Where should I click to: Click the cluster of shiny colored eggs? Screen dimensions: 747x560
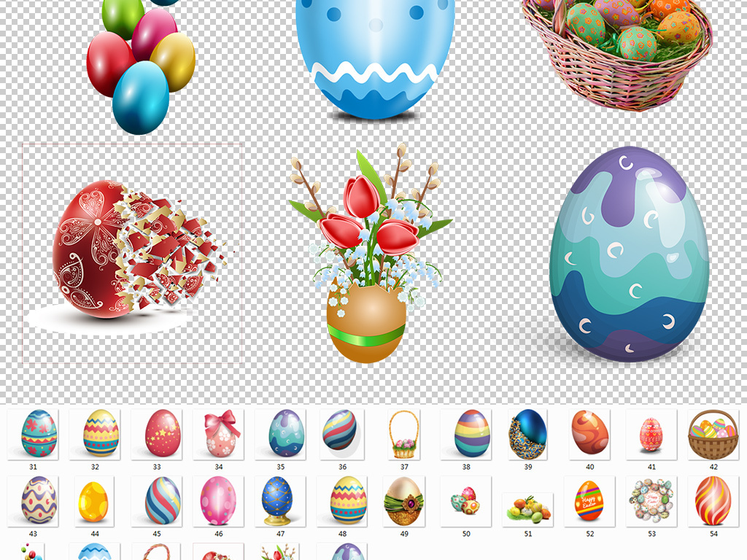141,62
